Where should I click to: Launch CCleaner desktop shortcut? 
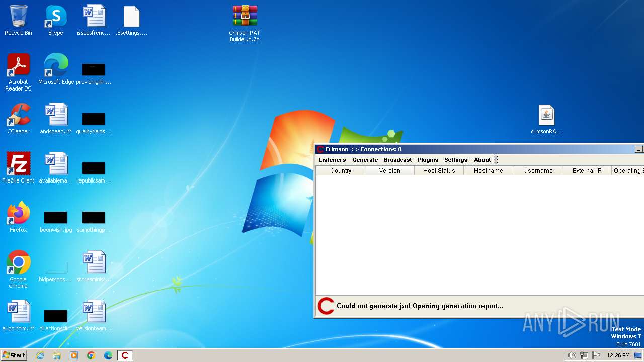[18, 119]
